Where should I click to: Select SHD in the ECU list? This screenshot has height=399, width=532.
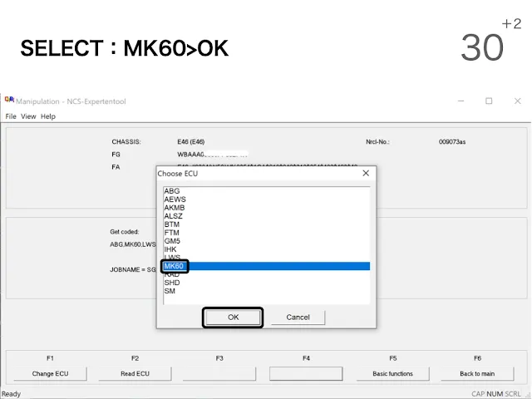click(266, 283)
